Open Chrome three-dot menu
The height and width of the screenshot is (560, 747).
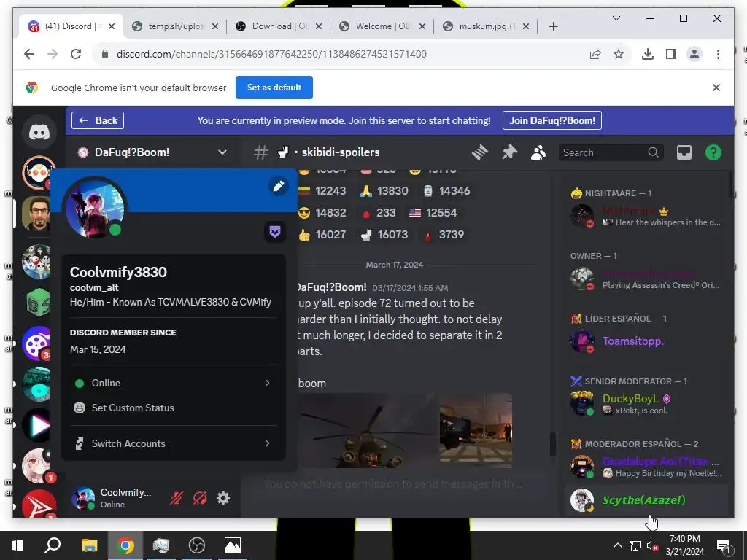pyautogui.click(x=718, y=54)
